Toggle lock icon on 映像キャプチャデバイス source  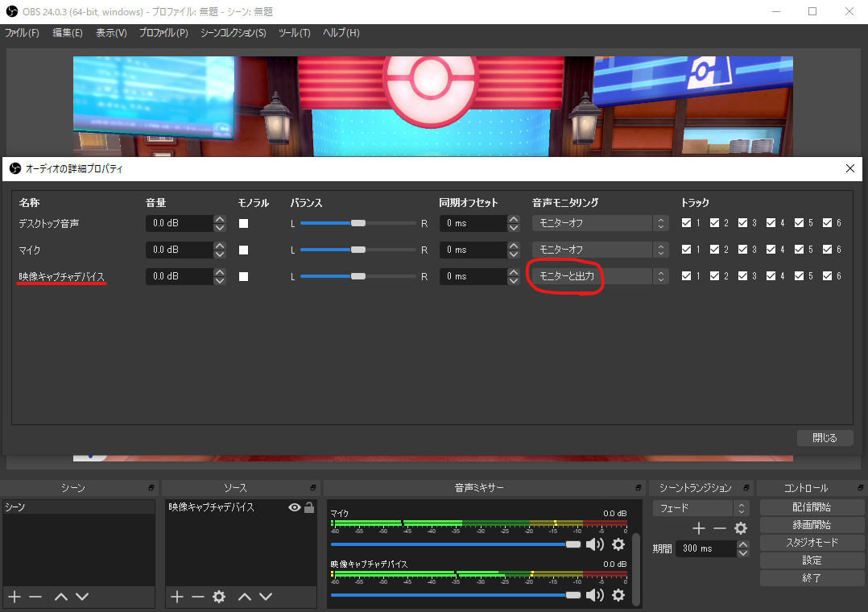coord(309,507)
